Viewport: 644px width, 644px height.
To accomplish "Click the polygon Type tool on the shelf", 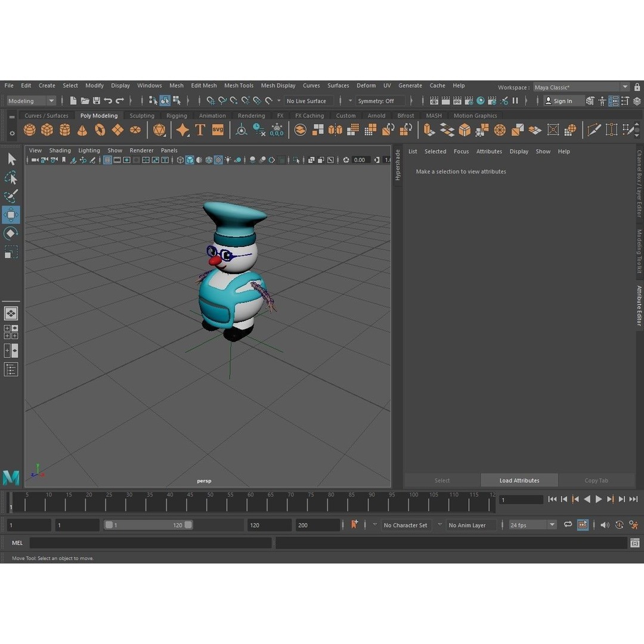I will click(x=200, y=129).
